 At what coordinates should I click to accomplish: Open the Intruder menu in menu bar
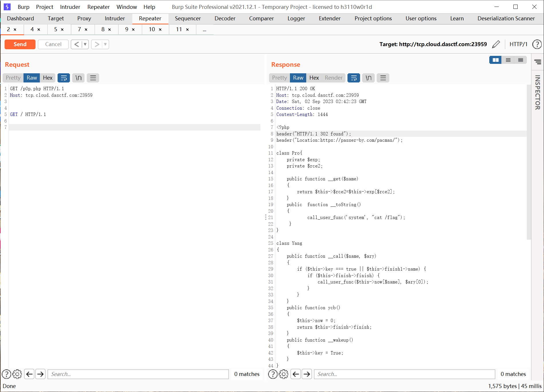[70, 7]
